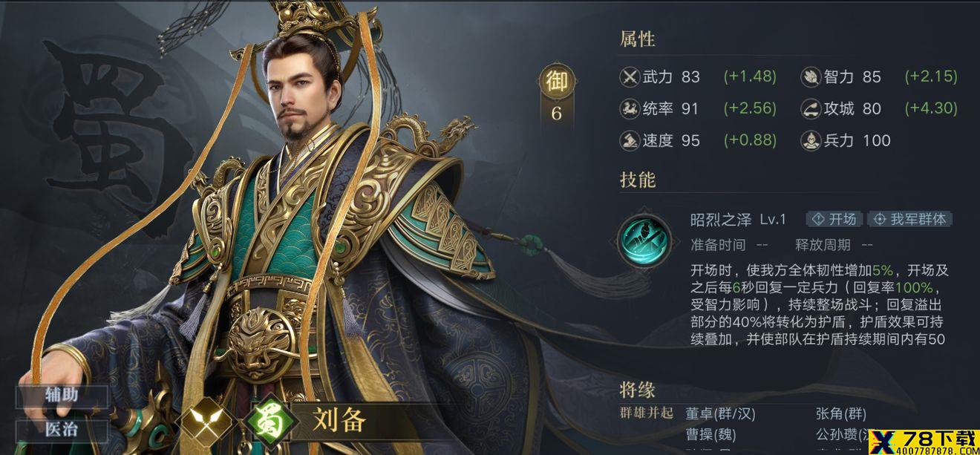Open the 辅助 tag button
Viewport: 980px width, 455px height.
pyautogui.click(x=62, y=395)
